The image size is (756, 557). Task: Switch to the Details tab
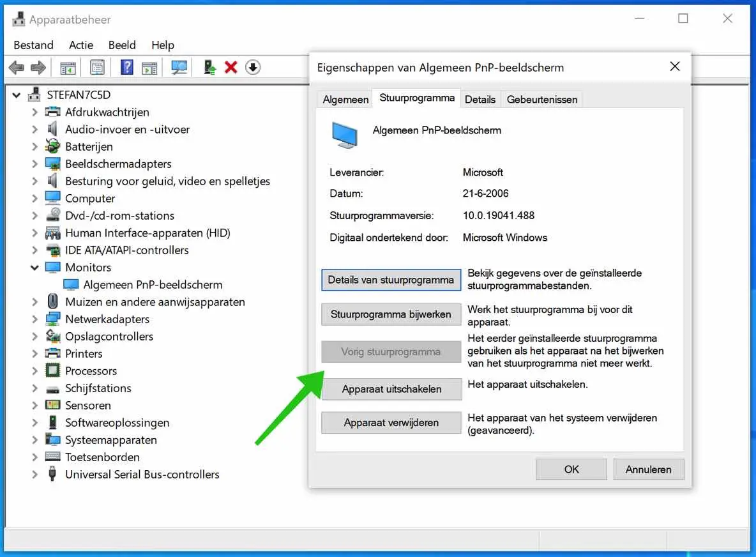480,100
